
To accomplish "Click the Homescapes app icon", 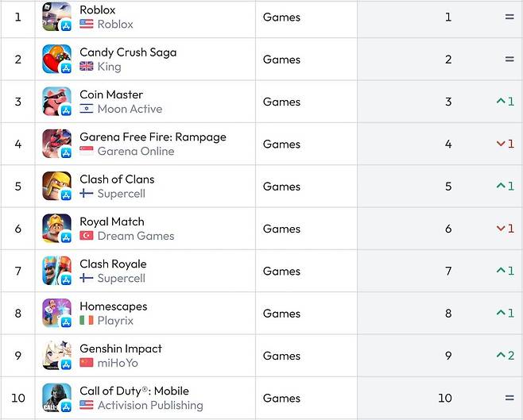I will (x=56, y=313).
